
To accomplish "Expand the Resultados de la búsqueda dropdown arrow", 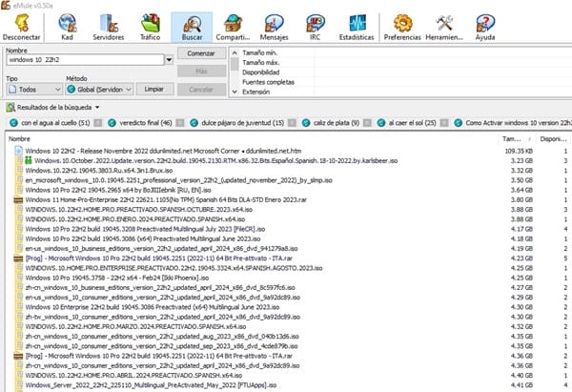I will pos(97,108).
